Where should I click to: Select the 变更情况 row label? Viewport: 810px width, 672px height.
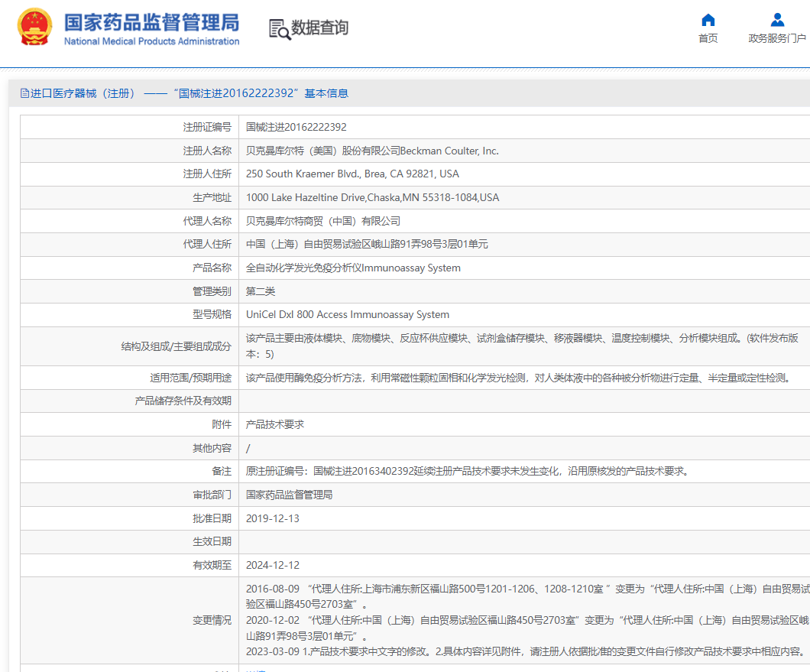tap(212, 620)
